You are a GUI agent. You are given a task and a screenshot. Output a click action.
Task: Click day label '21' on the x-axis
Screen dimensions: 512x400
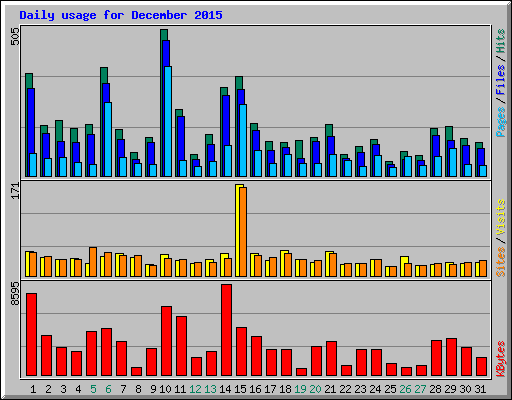click(330, 389)
